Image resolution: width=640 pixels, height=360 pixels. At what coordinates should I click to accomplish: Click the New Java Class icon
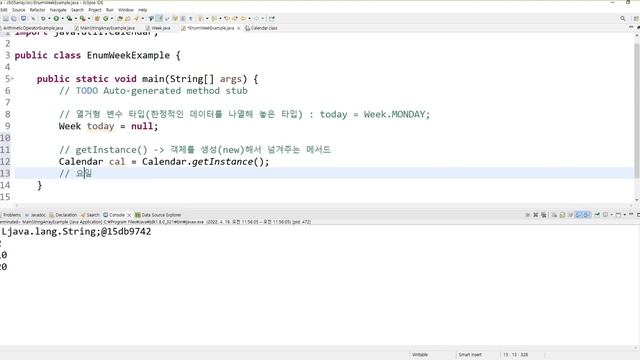pyautogui.click(x=106, y=18)
